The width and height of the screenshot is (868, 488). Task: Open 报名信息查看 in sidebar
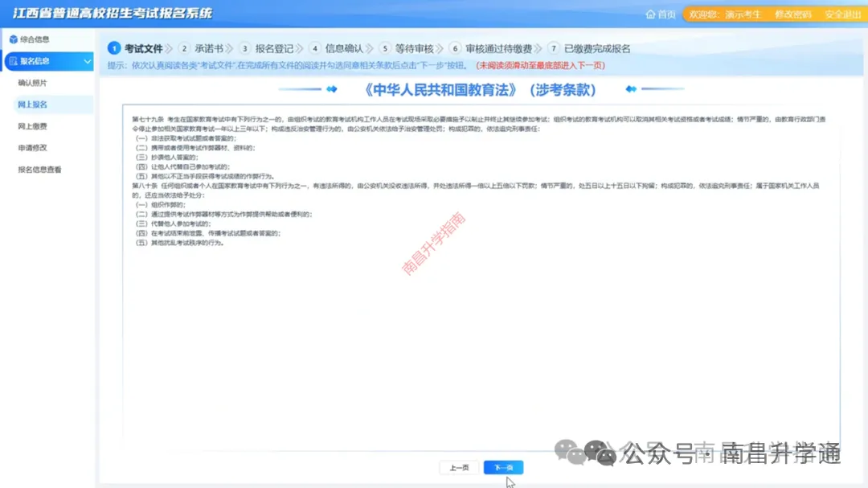coord(39,170)
